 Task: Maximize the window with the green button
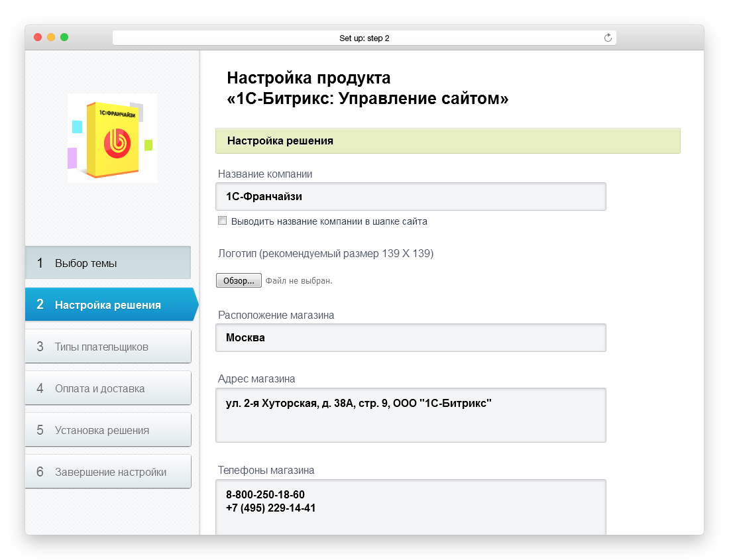[x=64, y=37]
